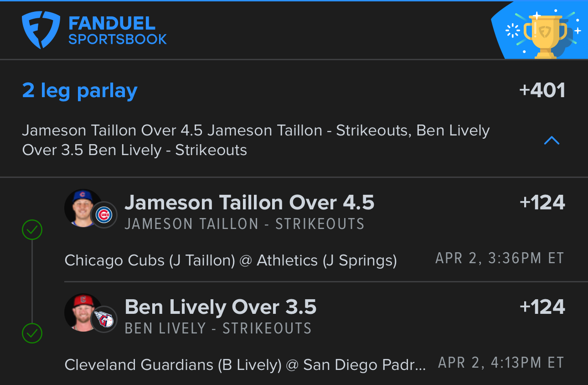Open Cleveland Guardians @ San Diego matchup
Image resolution: width=588 pixels, height=385 pixels.
click(245, 365)
